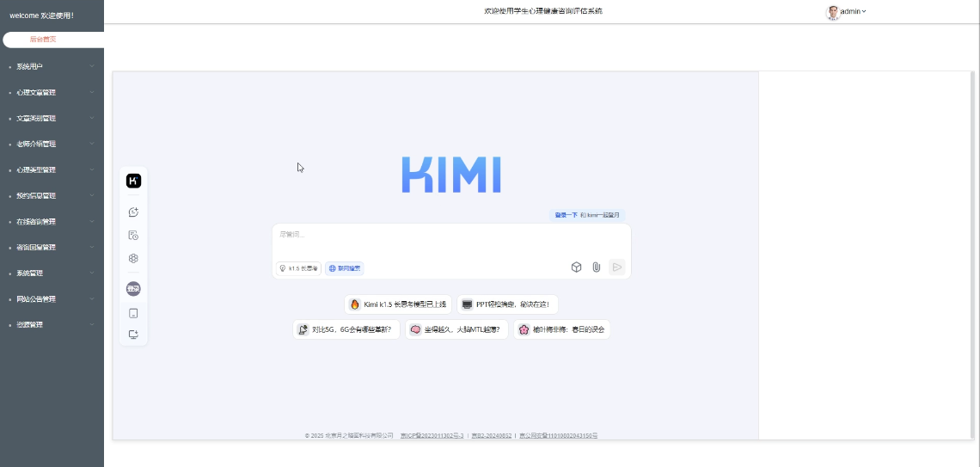Click the large KIMI logo
The image size is (980, 467).
coord(450,175)
